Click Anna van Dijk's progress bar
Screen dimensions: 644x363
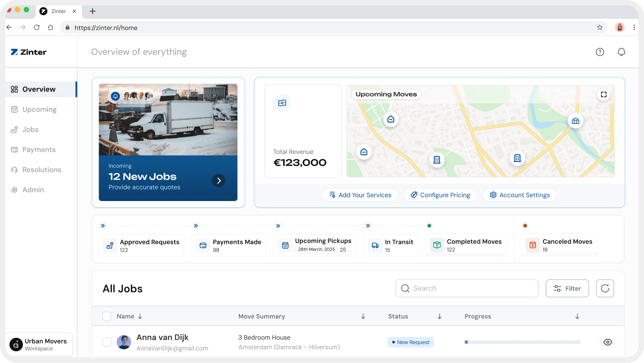[x=522, y=342]
